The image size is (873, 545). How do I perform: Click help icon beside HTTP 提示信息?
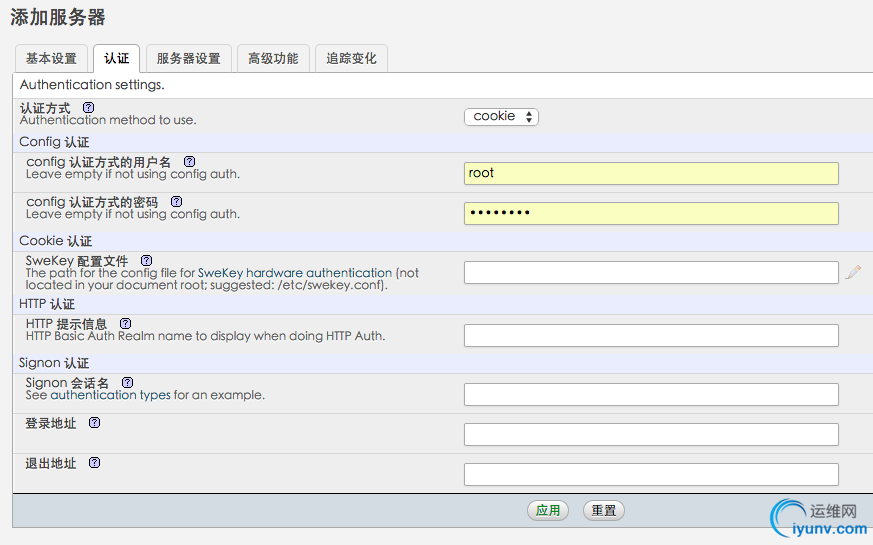pos(126,323)
